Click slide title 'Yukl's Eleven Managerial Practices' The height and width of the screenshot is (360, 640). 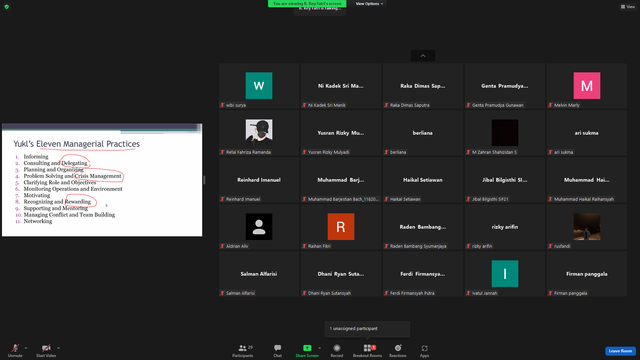pyautogui.click(x=77, y=144)
